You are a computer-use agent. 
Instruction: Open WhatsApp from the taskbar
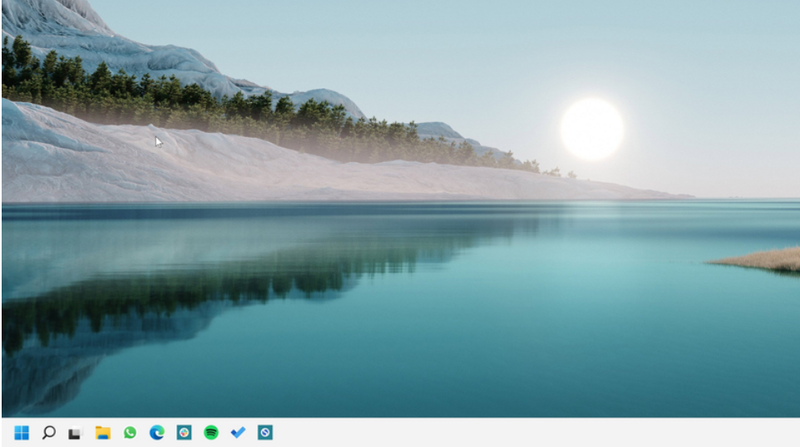tap(130, 433)
